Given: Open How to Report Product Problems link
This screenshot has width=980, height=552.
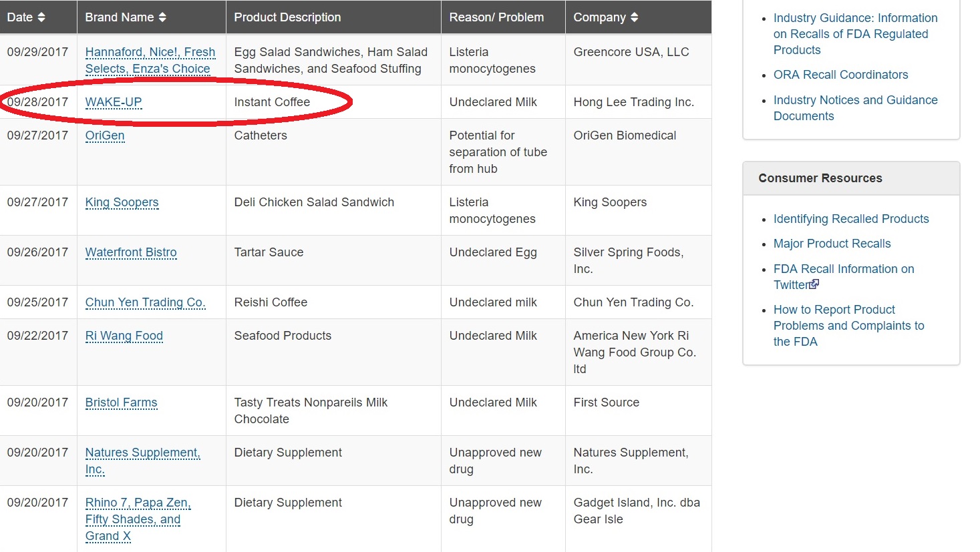Looking at the screenshot, I should (848, 326).
